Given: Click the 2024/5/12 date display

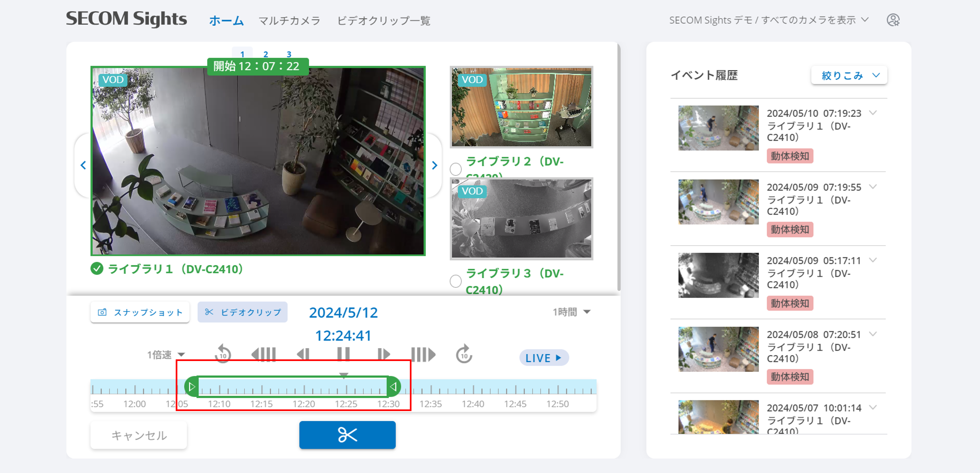Looking at the screenshot, I should pos(343,312).
